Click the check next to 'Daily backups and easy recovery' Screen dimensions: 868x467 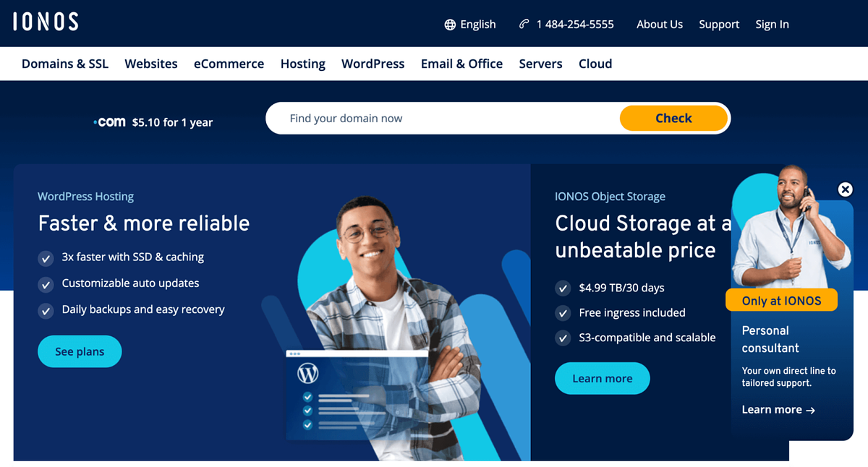pyautogui.click(x=46, y=311)
